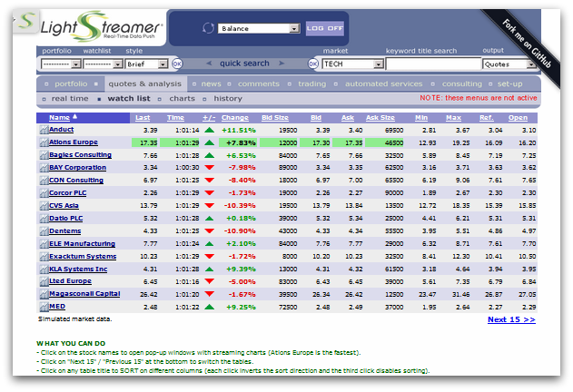Image resolution: width=573 pixels, height=392 pixels.
Task: Click the OK button after style dropdown
Action: click(x=177, y=64)
